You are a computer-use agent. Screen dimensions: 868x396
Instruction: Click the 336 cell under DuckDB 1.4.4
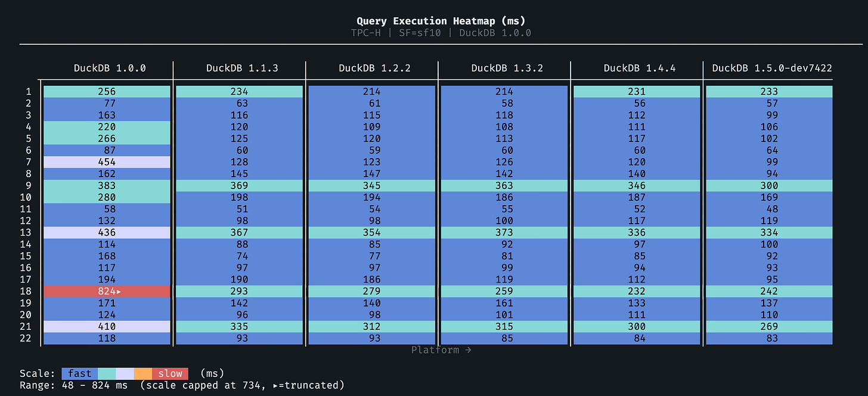637,233
